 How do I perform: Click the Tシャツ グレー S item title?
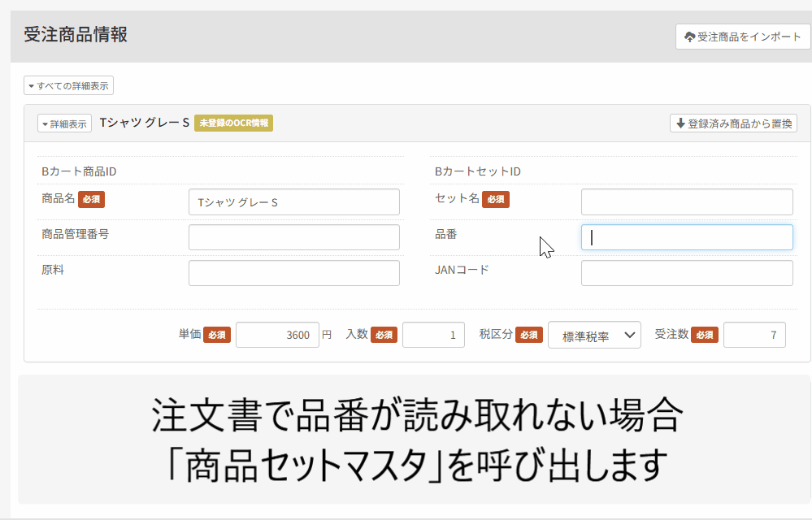click(x=144, y=123)
